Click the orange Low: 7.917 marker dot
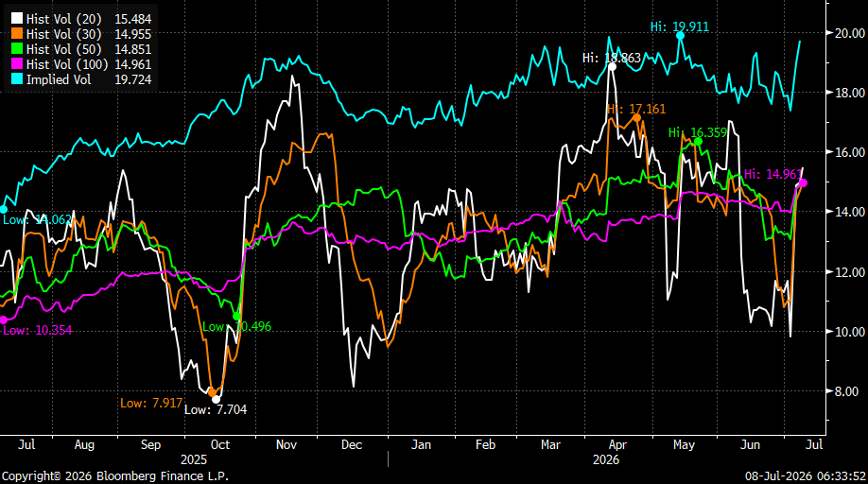Screen dimensions: 868x484 [212, 392]
